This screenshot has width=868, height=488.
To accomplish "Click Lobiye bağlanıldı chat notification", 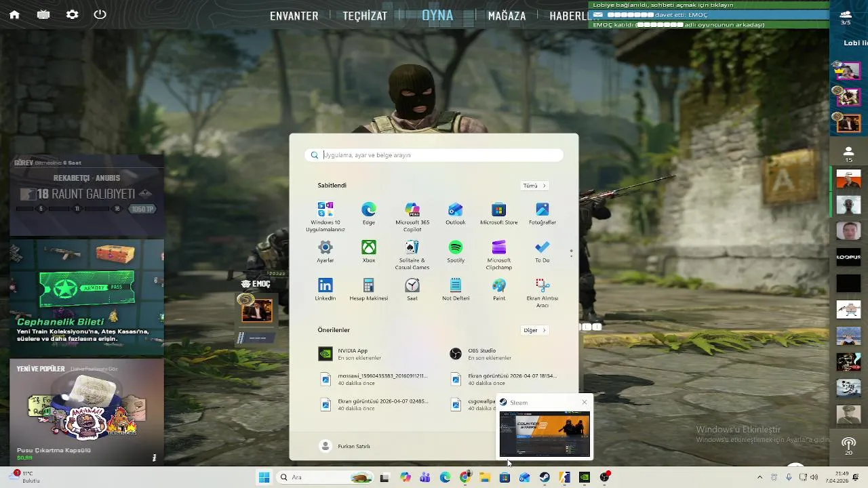I will coord(710,5).
